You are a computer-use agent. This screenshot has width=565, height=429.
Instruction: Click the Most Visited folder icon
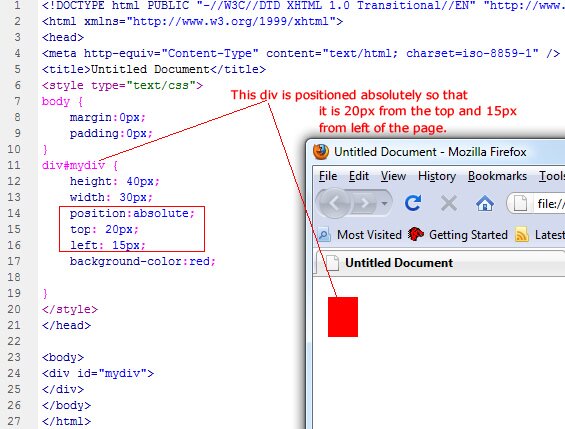click(324, 235)
